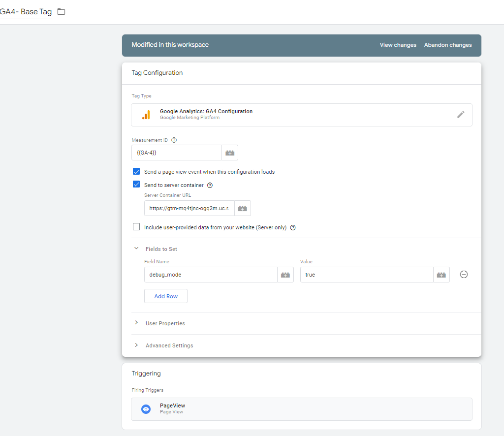Click the Measurement ID input field

177,153
